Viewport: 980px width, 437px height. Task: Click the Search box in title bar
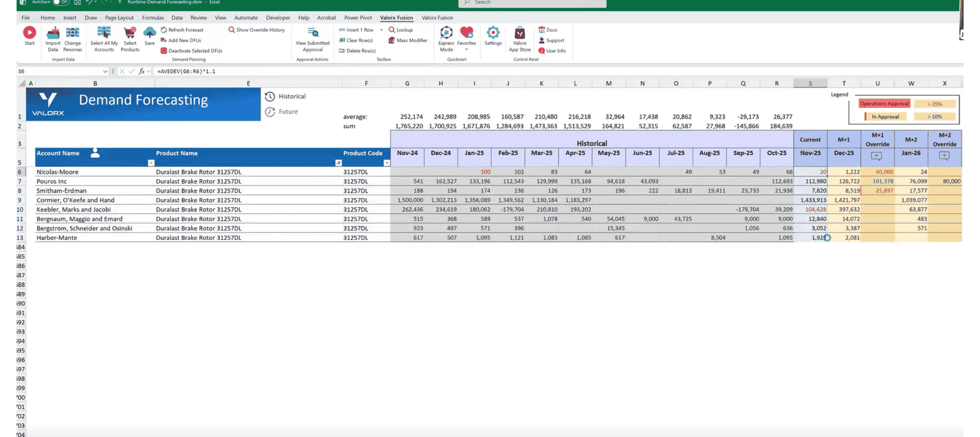pos(532,3)
